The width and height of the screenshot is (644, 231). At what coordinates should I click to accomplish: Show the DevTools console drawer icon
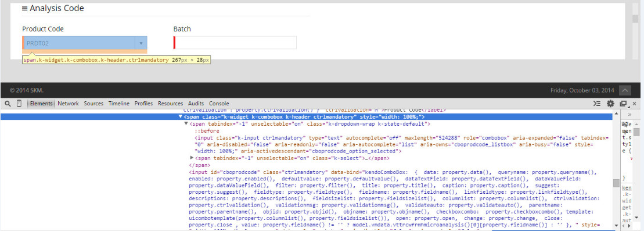[597, 104]
